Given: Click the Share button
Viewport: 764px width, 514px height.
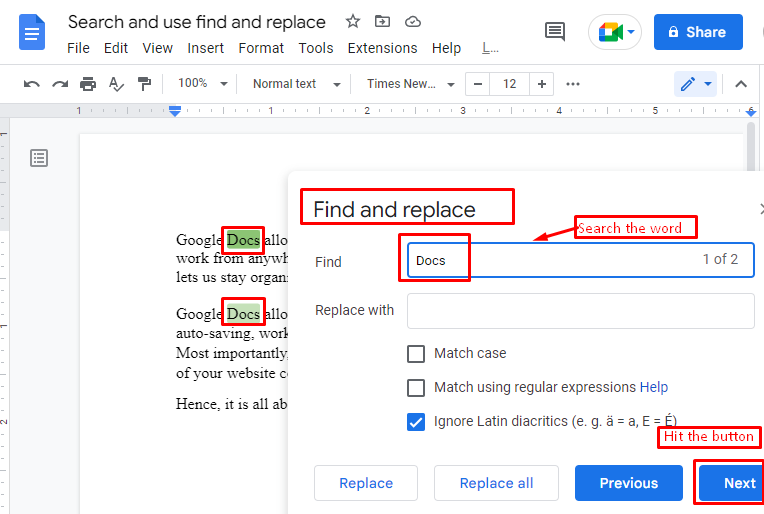Looking at the screenshot, I should [x=698, y=32].
